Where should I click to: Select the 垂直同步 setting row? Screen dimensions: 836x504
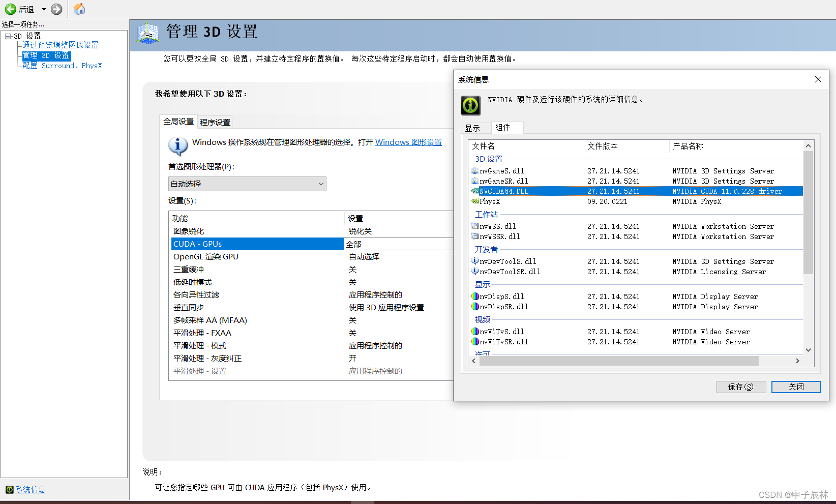pyautogui.click(x=312, y=308)
